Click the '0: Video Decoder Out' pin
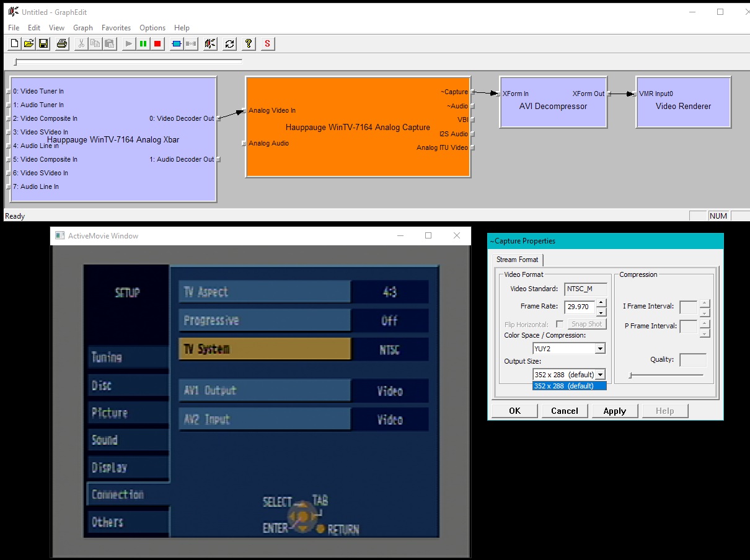 click(182, 118)
